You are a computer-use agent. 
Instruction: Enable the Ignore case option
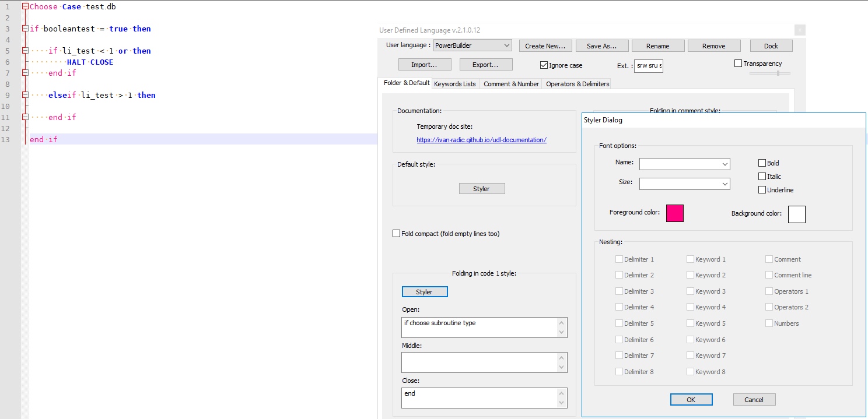[544, 65]
